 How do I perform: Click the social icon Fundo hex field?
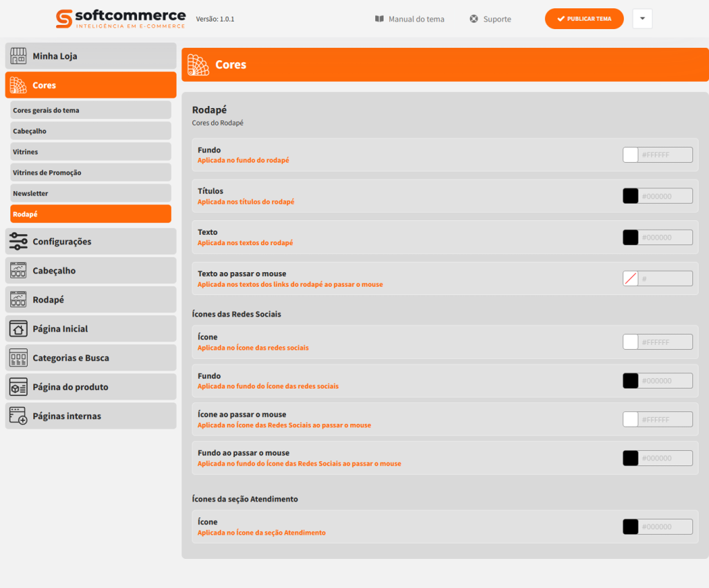click(665, 381)
